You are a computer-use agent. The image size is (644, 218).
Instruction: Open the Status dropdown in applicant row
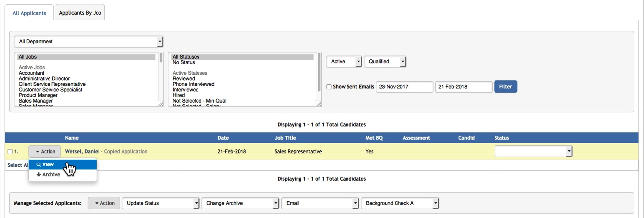533,152
